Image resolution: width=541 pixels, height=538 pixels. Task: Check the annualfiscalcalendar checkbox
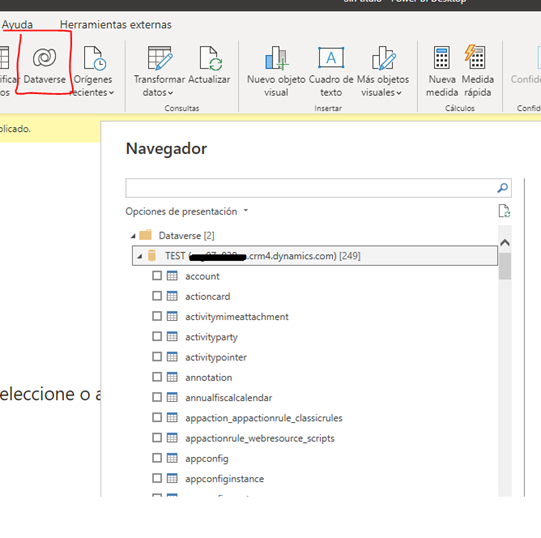[157, 397]
